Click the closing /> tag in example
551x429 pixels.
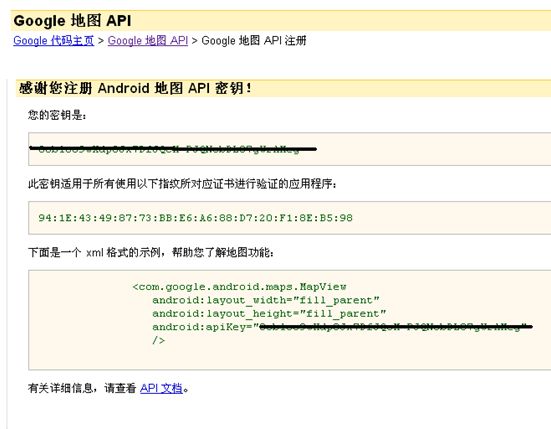[x=158, y=340]
